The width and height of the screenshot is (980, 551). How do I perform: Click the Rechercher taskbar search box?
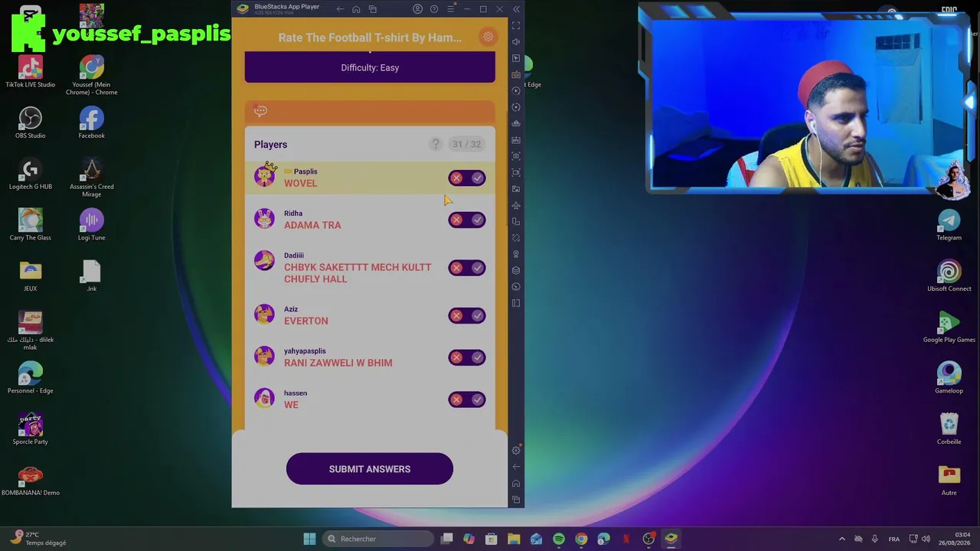click(379, 539)
